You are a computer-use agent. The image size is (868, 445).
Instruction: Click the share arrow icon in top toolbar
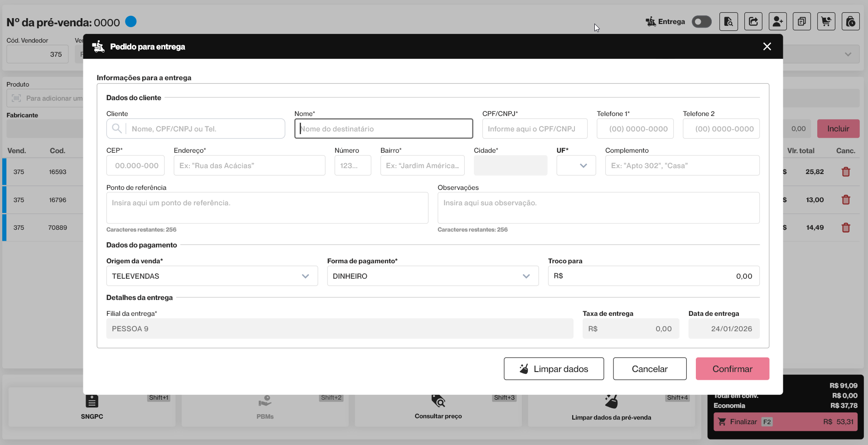click(x=753, y=22)
